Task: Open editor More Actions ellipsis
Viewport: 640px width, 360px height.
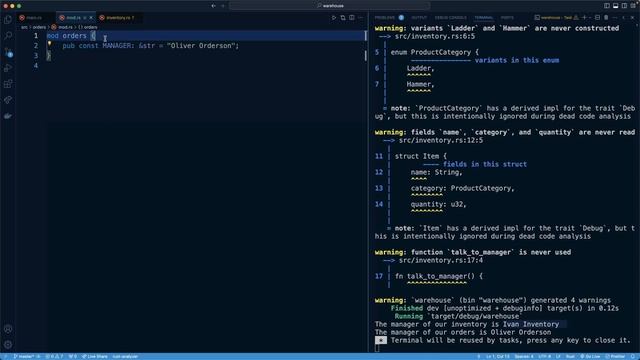Action: coord(361,18)
